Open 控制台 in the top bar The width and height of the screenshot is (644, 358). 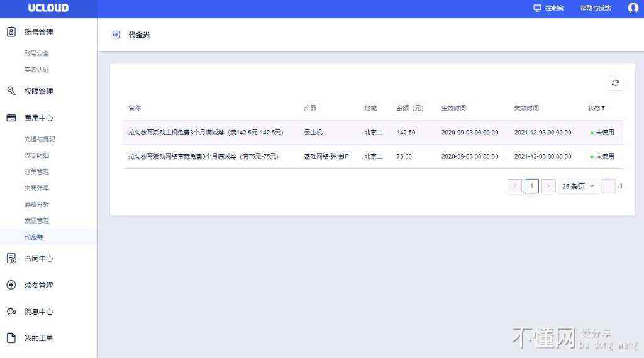click(x=548, y=8)
